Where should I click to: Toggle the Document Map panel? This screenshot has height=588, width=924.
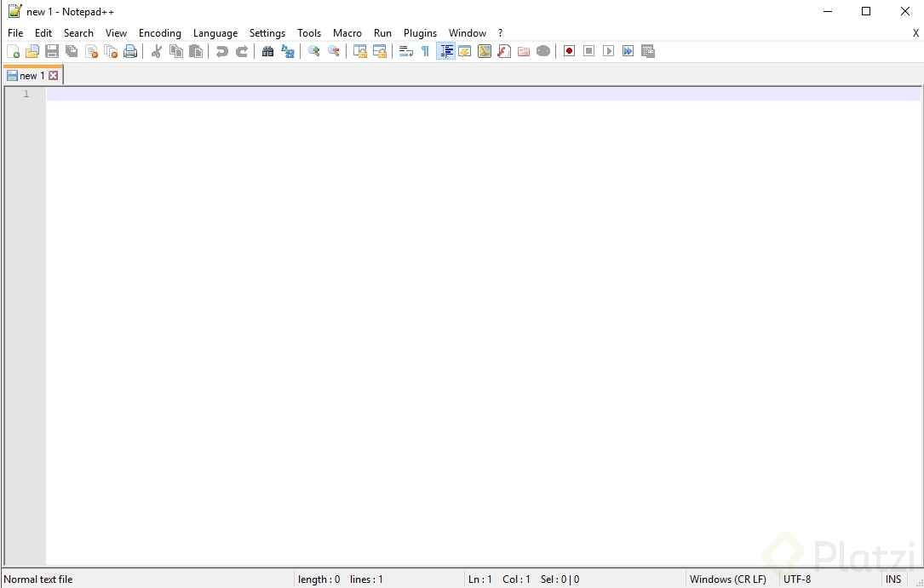pyautogui.click(x=485, y=51)
